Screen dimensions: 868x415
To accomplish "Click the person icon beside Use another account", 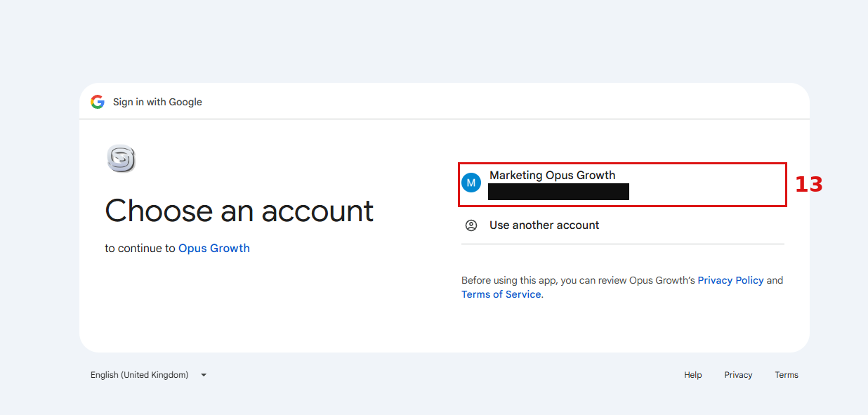I will point(471,225).
